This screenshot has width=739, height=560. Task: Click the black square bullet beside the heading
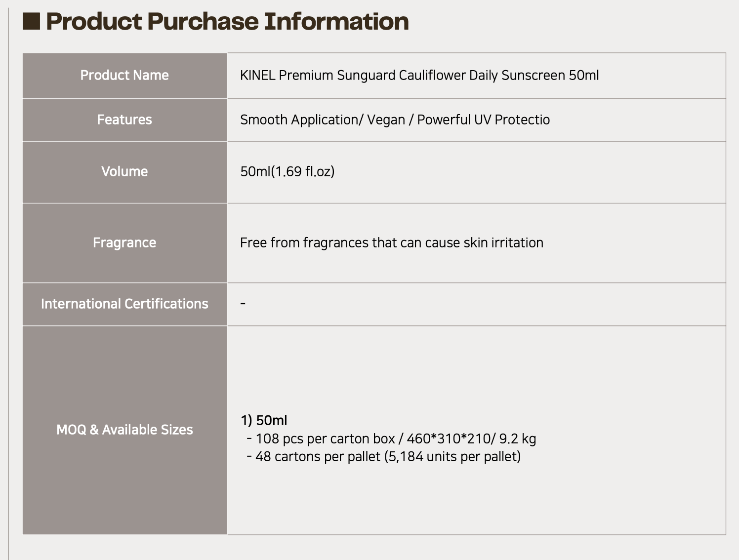[31, 21]
